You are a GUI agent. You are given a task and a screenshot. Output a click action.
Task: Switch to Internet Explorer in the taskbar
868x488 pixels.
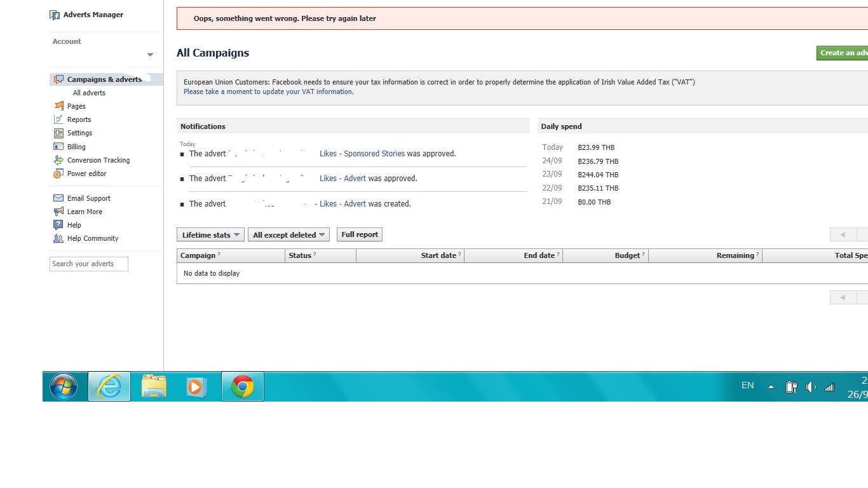109,386
